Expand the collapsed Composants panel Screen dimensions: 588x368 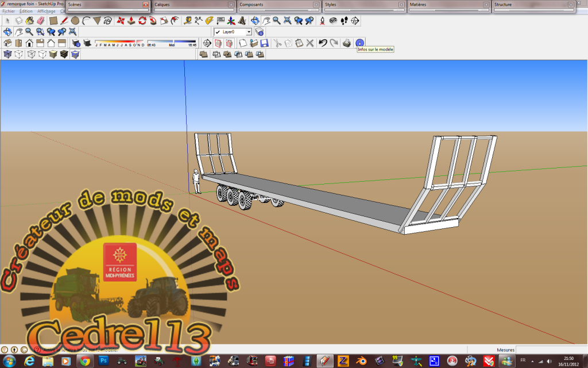pos(279,6)
